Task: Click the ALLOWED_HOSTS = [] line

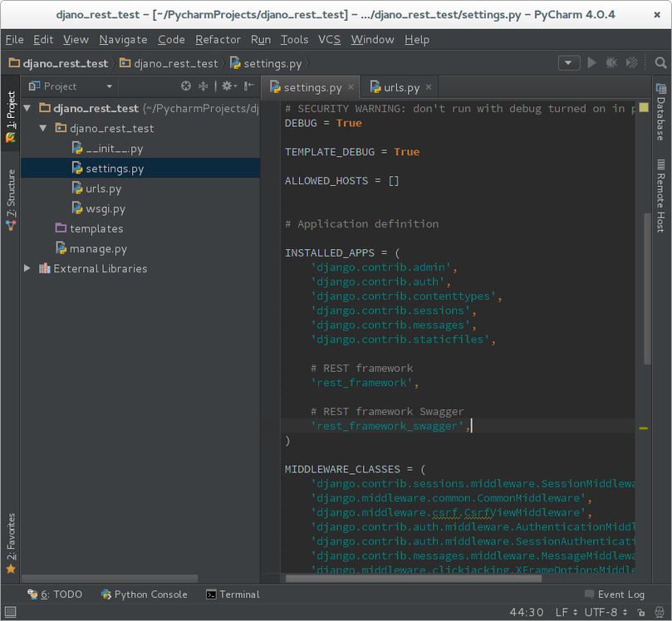Action: [x=342, y=181]
